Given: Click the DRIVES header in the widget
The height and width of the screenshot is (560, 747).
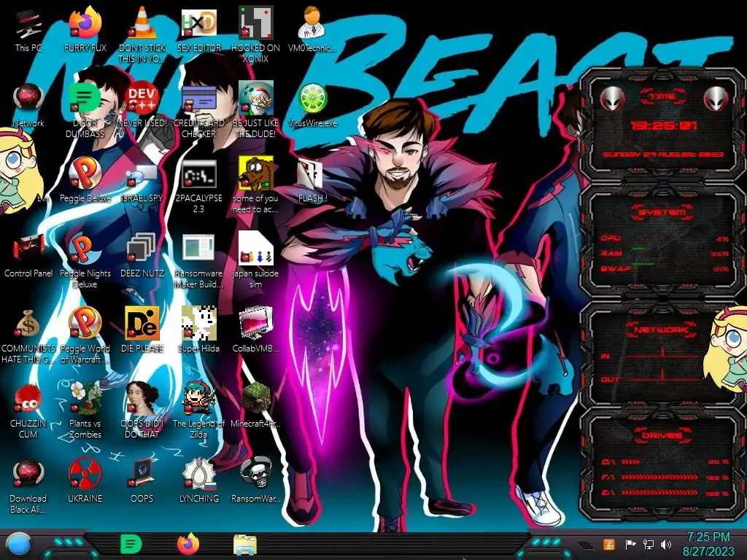Looking at the screenshot, I should tap(662, 435).
